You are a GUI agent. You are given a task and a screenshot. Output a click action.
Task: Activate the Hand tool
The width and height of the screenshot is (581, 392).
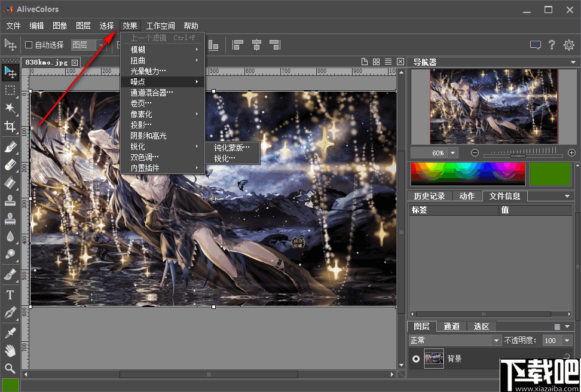10,350
